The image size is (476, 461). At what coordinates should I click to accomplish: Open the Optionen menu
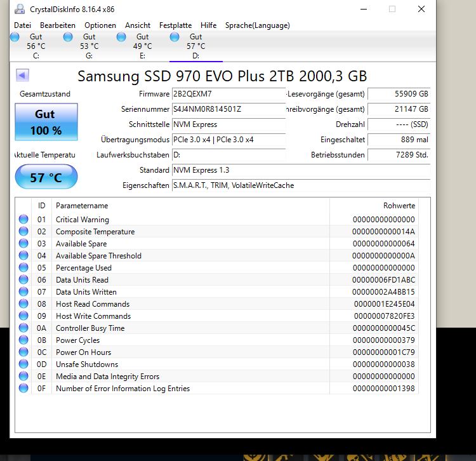pyautogui.click(x=100, y=25)
